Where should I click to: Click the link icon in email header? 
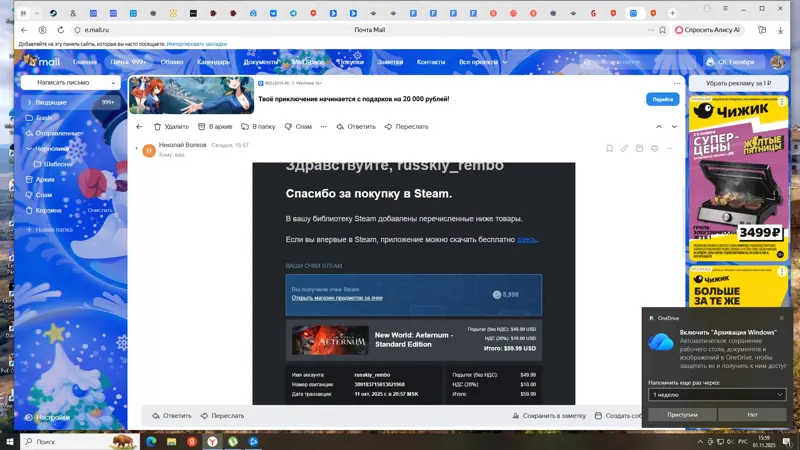(x=624, y=148)
